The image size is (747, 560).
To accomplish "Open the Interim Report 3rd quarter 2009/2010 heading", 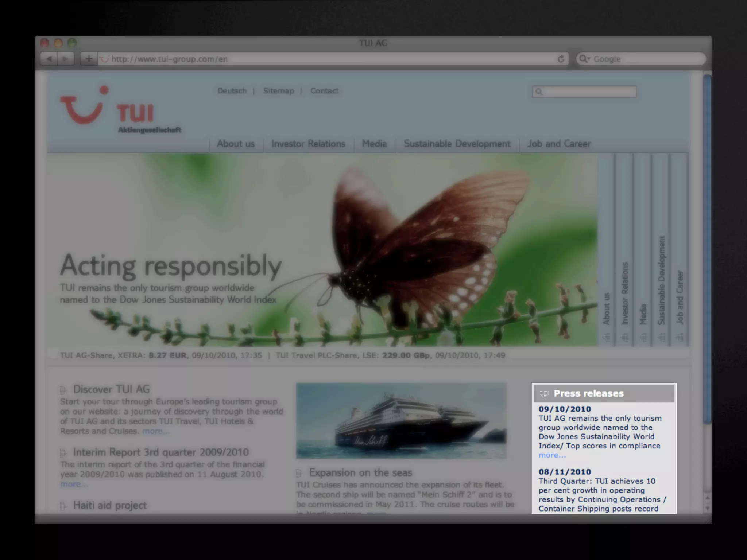I will point(161,452).
